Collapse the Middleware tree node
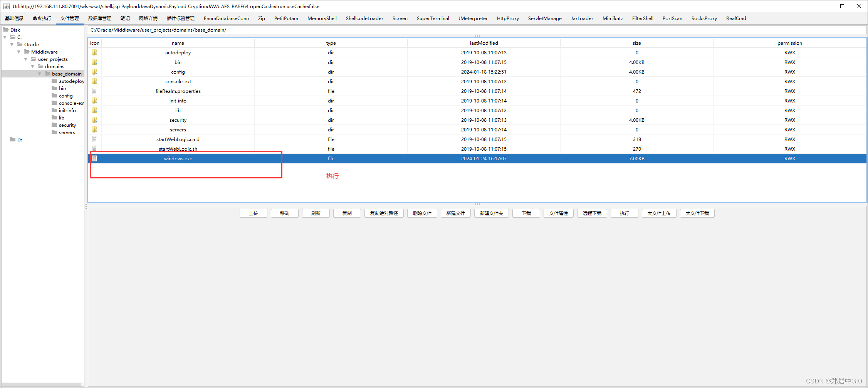868x388 pixels. (19, 52)
